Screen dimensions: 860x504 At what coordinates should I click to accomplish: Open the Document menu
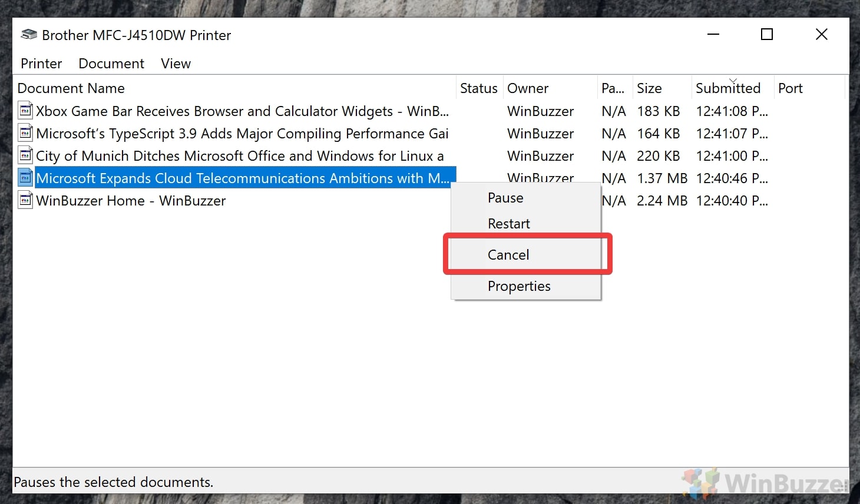[111, 64]
